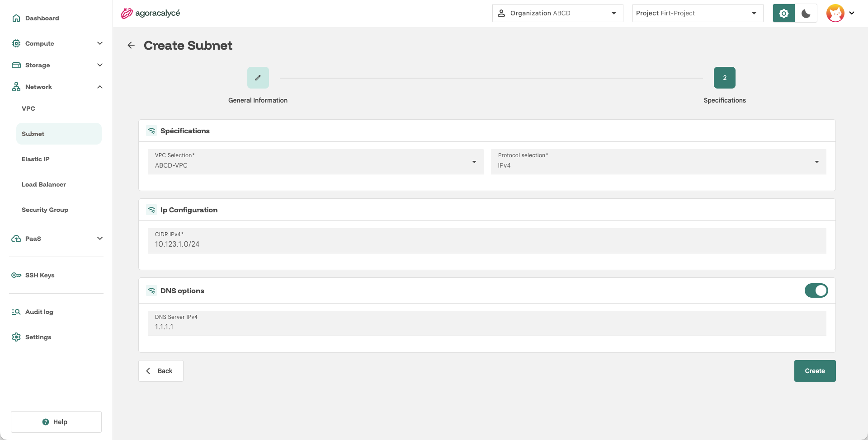Open the VPC Selection dropdown
The height and width of the screenshot is (440, 868).
coord(316,162)
